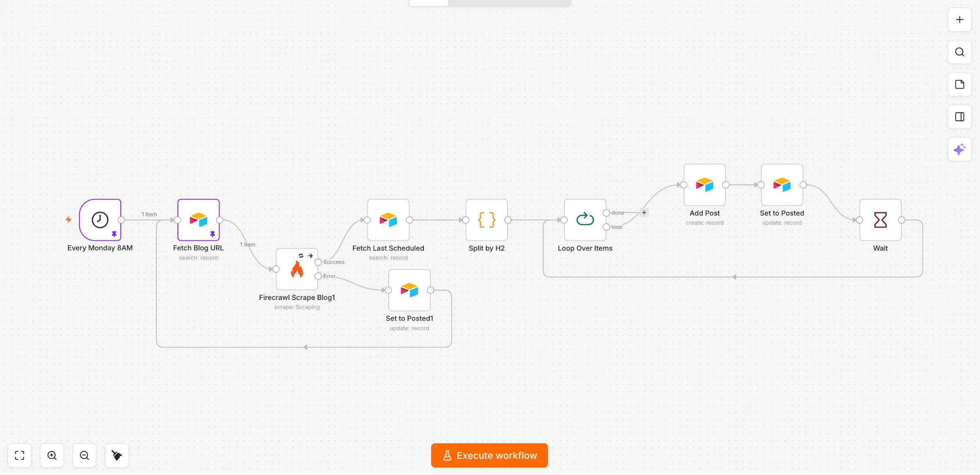The height and width of the screenshot is (475, 980).
Task: Click the orange lightning trigger indicator
Action: point(69,220)
